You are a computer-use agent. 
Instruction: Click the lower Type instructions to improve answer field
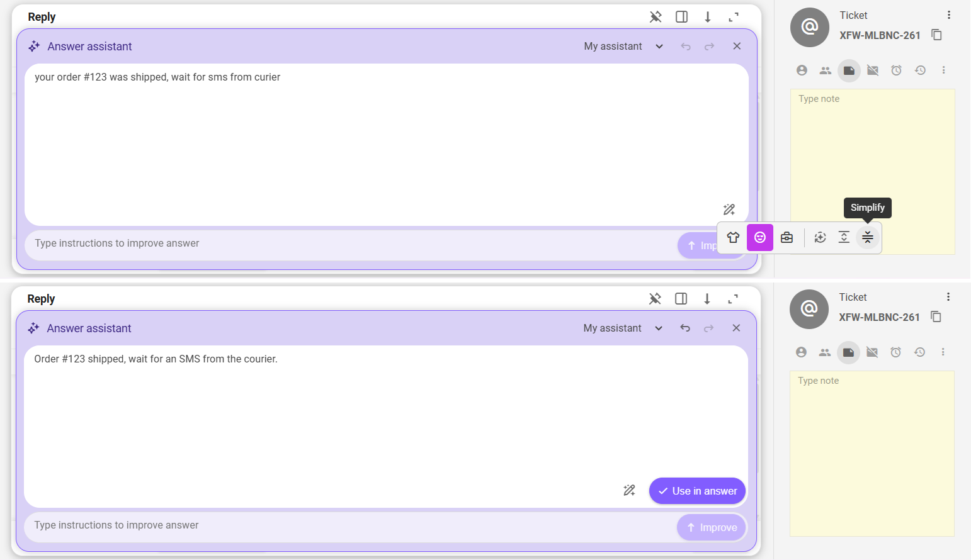[x=346, y=525]
